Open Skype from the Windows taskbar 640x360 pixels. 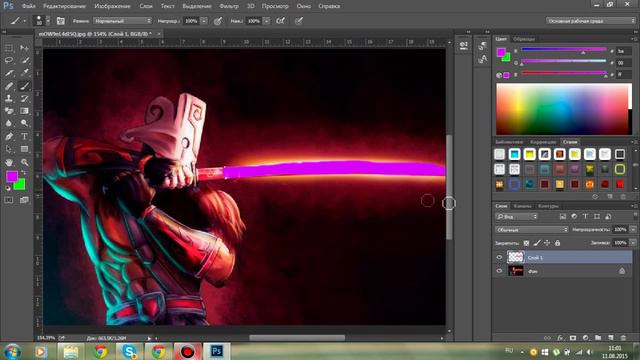[129, 351]
